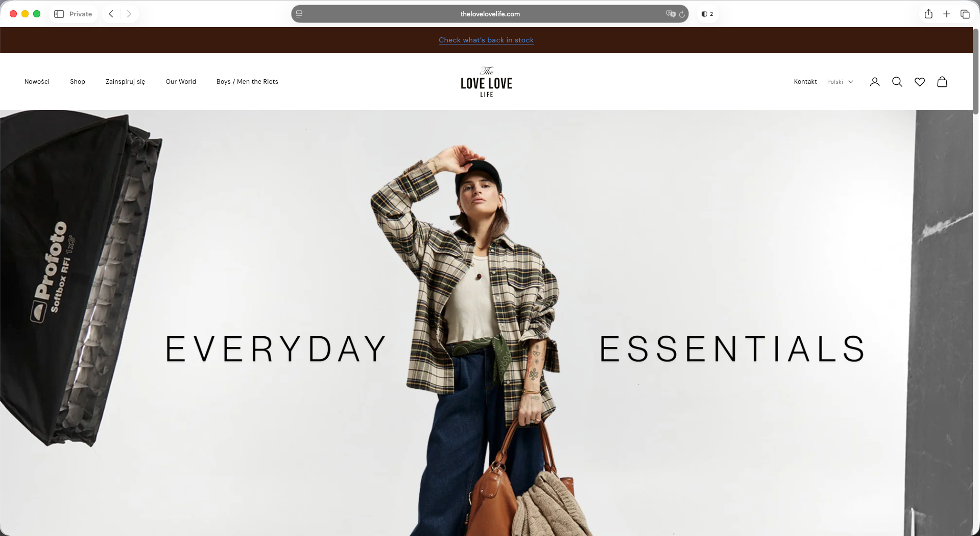
Task: Go back with the back arrow
Action: 111,14
